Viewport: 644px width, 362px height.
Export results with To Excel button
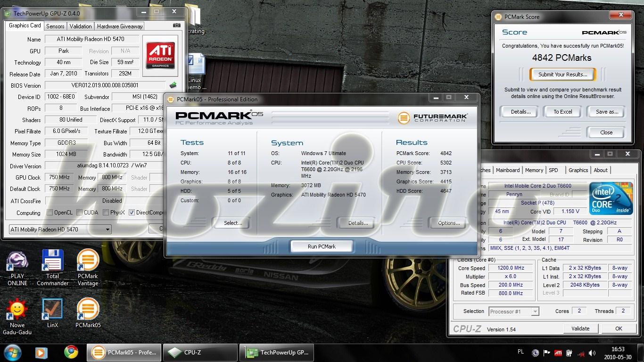click(x=563, y=112)
